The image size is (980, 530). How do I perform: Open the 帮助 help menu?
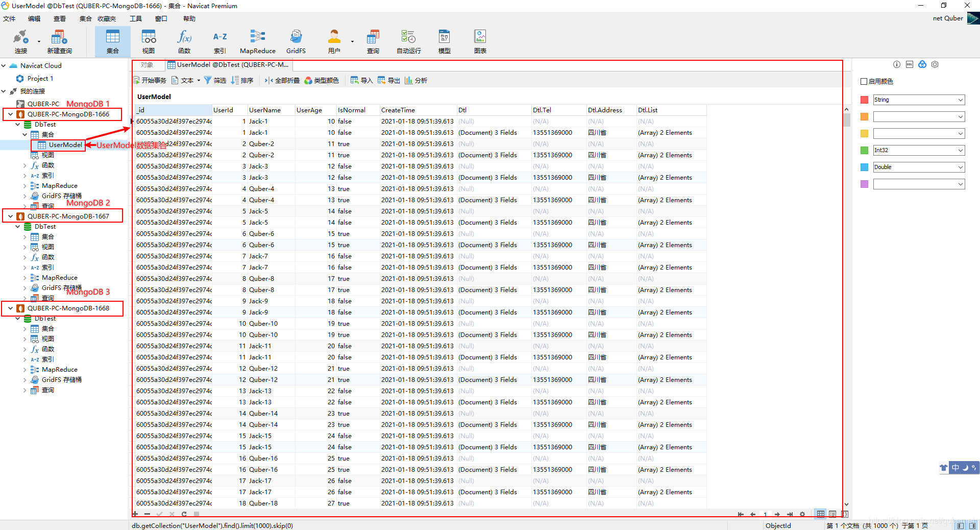189,19
